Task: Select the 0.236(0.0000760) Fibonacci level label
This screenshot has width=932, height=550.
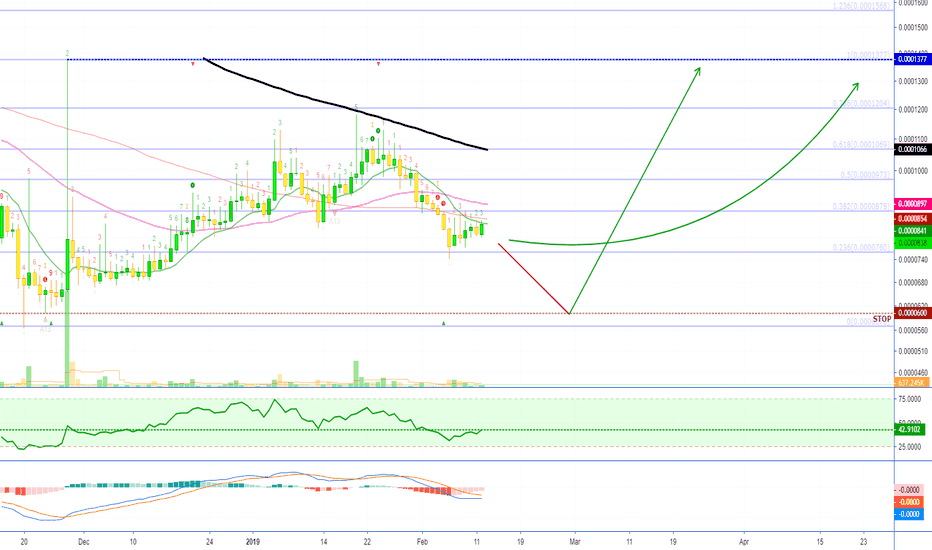Action: tap(862, 247)
